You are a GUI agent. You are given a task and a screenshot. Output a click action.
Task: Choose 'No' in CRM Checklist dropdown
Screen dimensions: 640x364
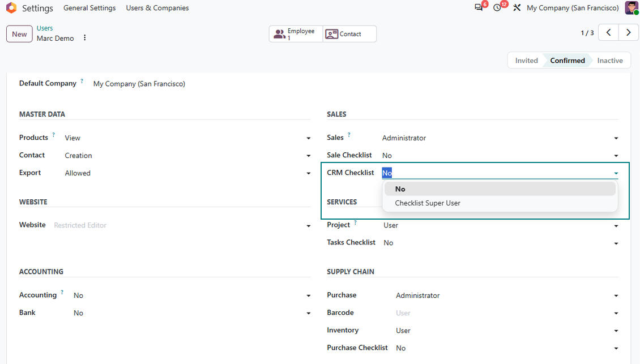click(x=500, y=189)
